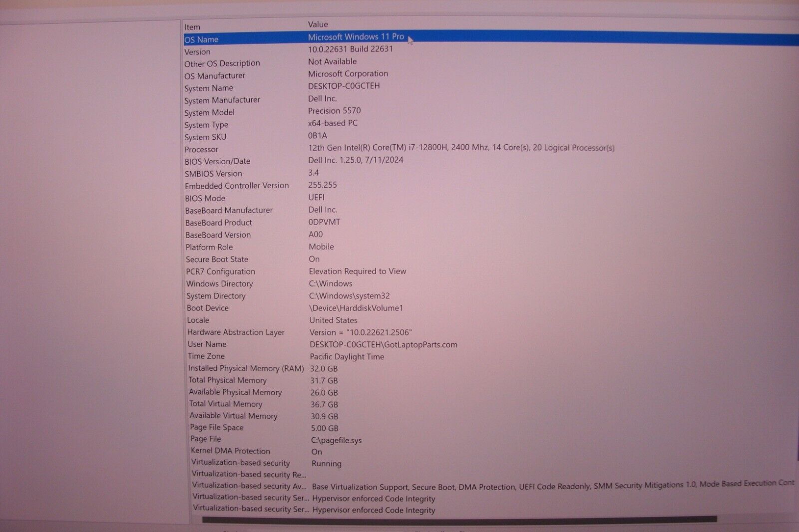Click the 32.0 GB RAM value
Screen dimensions: 799x532
324,369
